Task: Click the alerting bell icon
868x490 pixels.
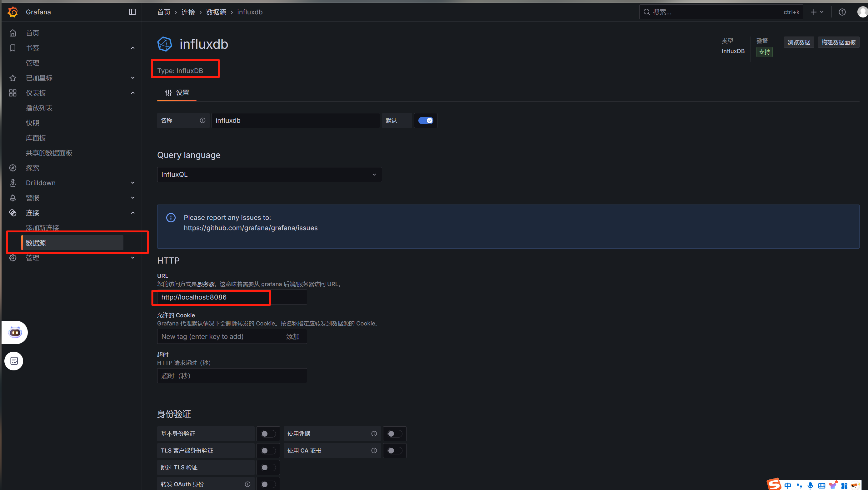Action: coord(13,198)
